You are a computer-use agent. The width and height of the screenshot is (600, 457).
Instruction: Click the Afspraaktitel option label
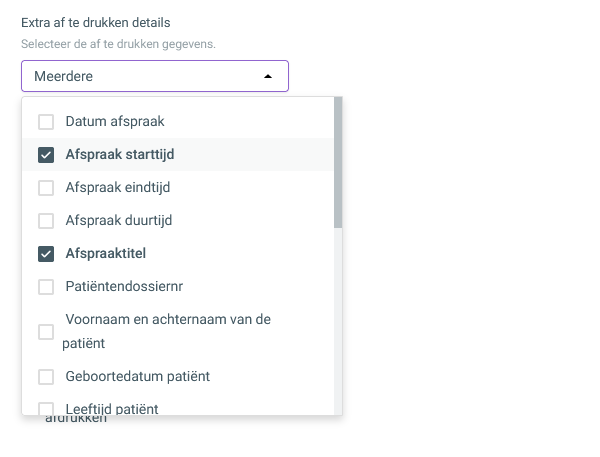point(106,253)
